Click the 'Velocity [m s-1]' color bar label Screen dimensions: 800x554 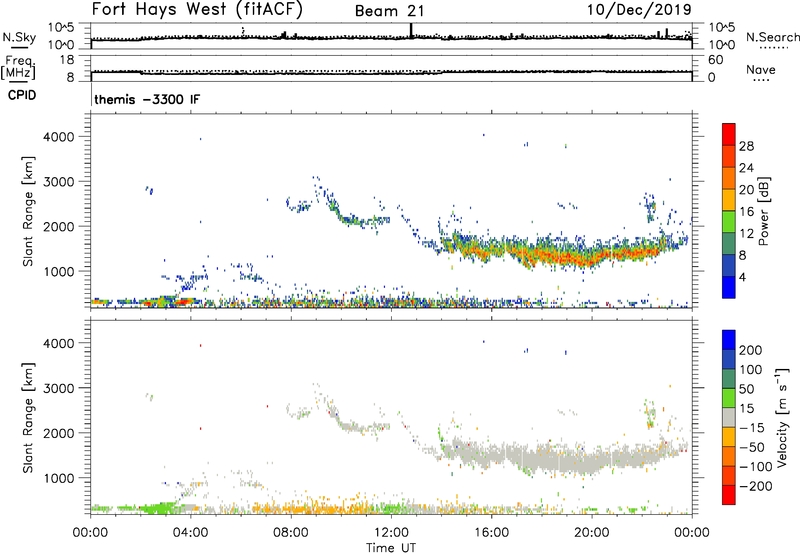pos(782,417)
